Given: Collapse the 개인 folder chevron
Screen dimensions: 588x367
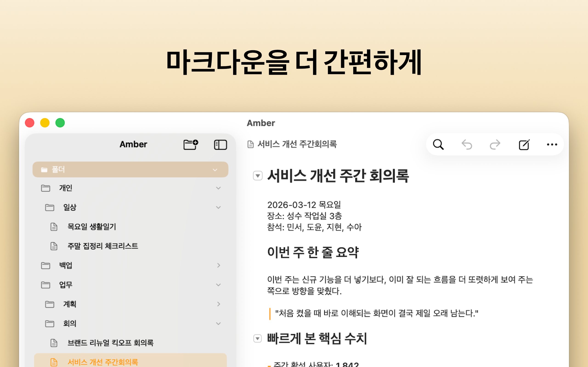Looking at the screenshot, I should point(218,188).
